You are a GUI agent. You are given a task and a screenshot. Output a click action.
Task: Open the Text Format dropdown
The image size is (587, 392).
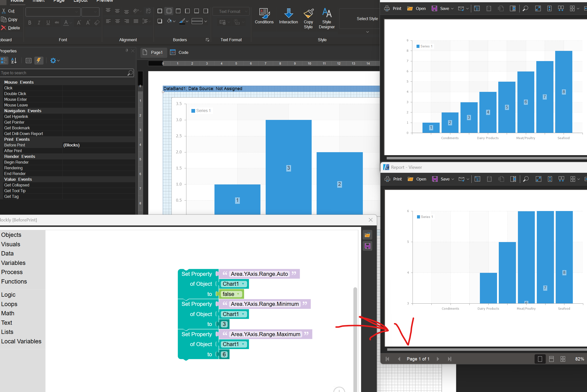point(231,11)
